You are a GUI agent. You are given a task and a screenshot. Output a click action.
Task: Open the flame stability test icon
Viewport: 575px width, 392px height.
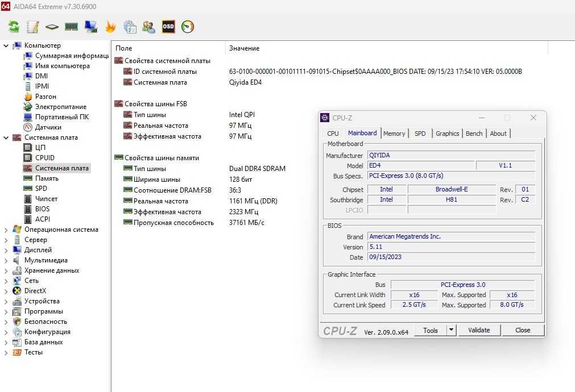pos(110,26)
